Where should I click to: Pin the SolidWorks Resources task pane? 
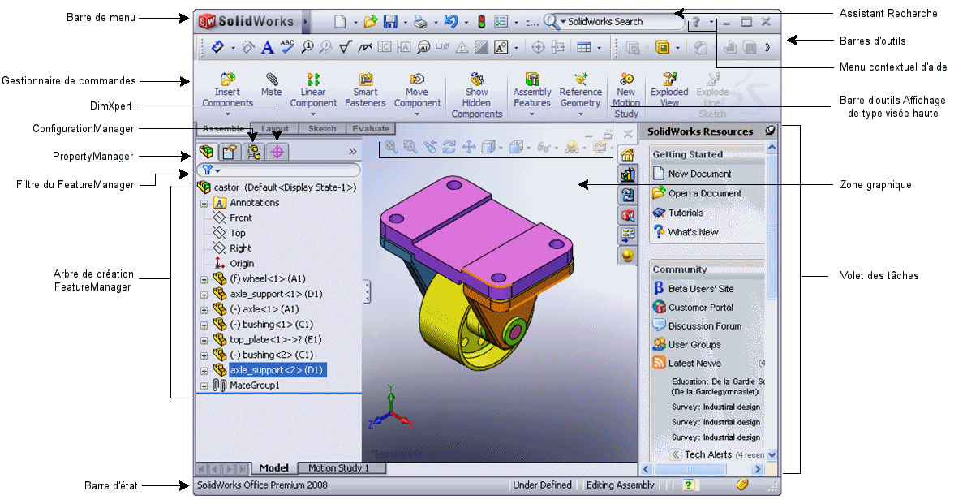pyautogui.click(x=770, y=131)
